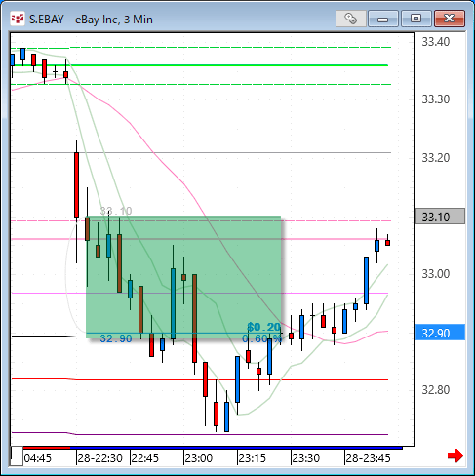
Task: Click the 23:00 time axis label
Action: (x=199, y=458)
